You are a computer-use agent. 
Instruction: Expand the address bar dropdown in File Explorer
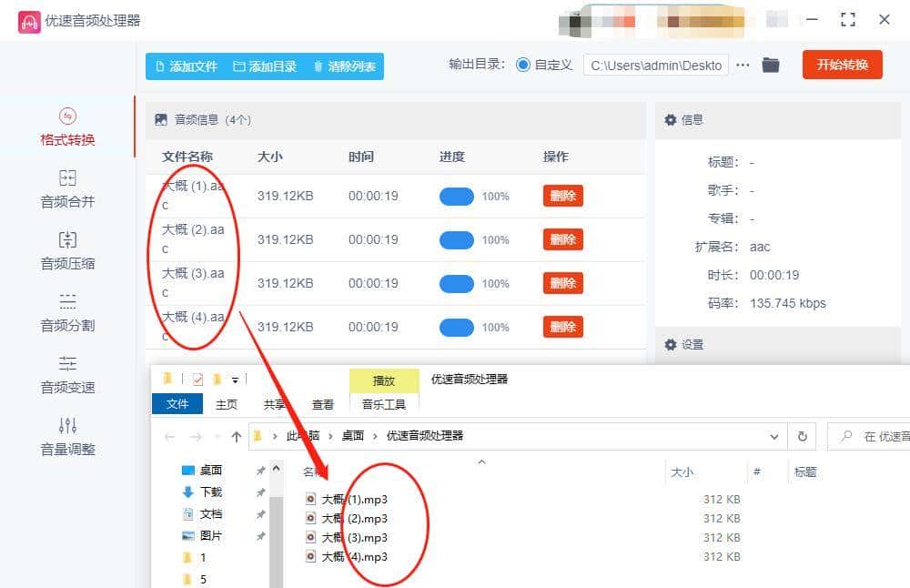coord(774,436)
